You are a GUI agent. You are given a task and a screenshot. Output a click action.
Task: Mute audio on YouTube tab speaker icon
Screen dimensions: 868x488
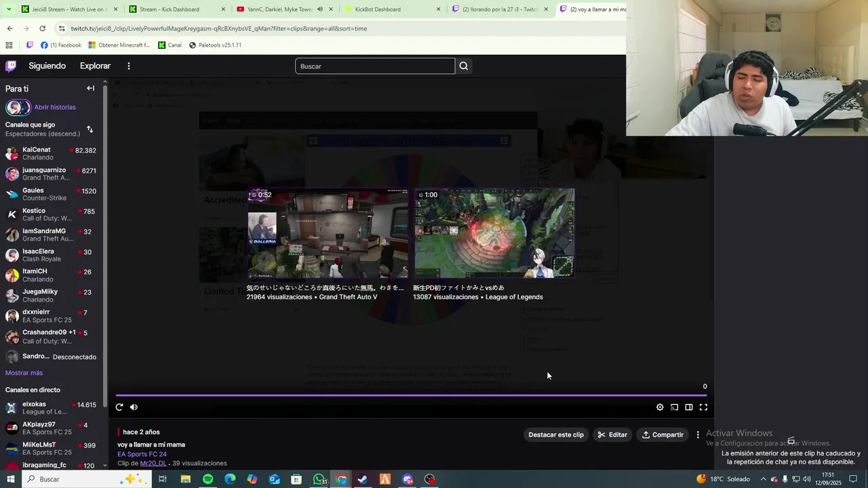tap(319, 9)
